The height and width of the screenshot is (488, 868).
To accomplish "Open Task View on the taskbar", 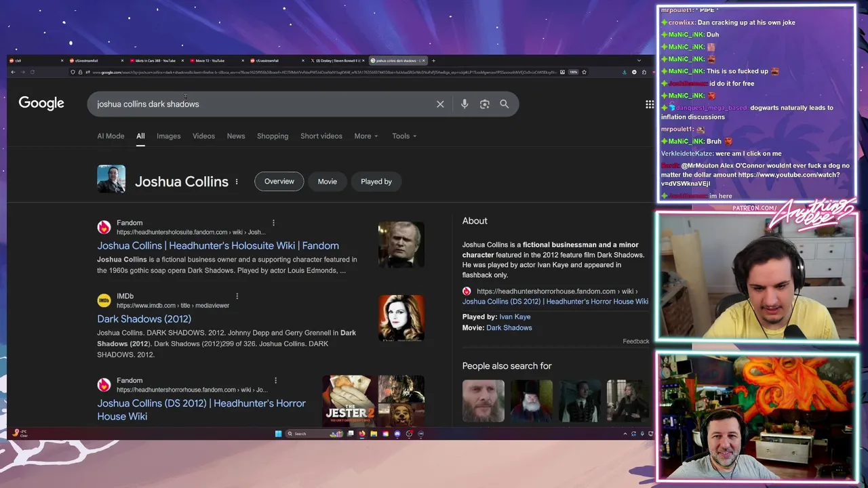I will click(x=351, y=434).
